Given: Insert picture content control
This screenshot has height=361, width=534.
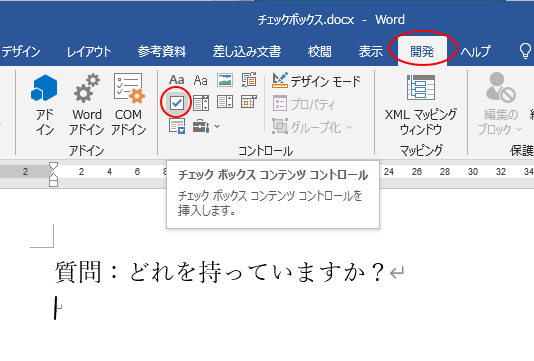Looking at the screenshot, I should (225, 80).
